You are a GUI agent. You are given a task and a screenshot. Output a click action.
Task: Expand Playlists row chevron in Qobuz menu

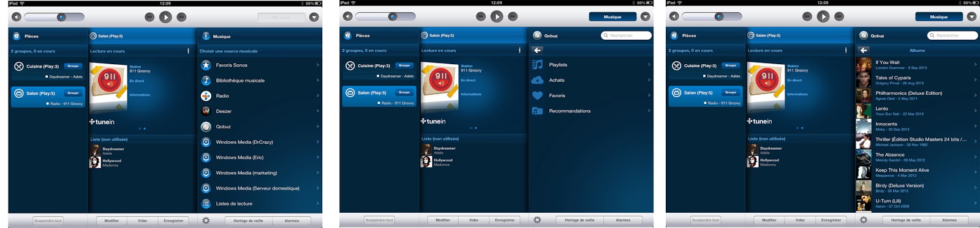[x=649, y=64]
